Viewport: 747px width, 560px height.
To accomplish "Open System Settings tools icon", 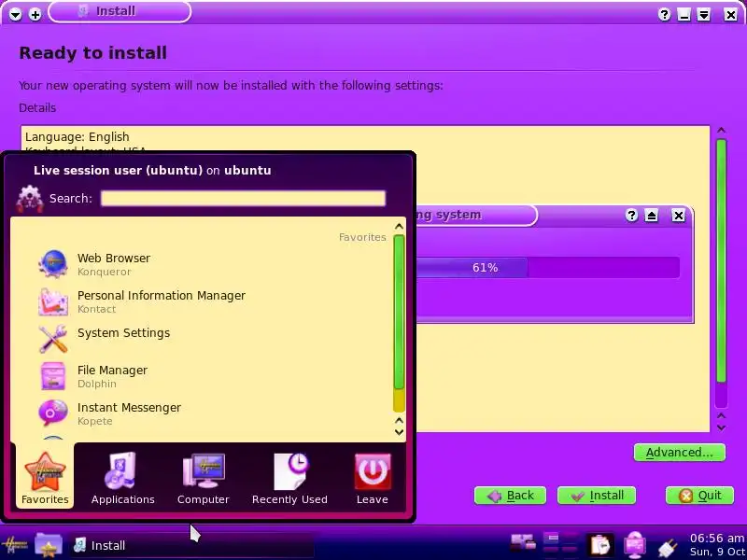I will pos(52,339).
